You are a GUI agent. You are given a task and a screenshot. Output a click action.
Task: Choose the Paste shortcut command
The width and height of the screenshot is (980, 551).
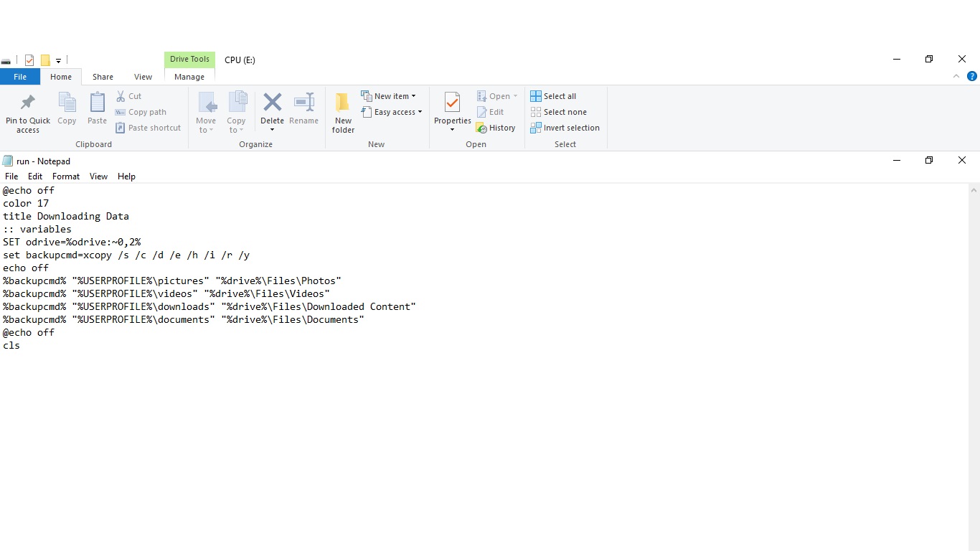[148, 128]
